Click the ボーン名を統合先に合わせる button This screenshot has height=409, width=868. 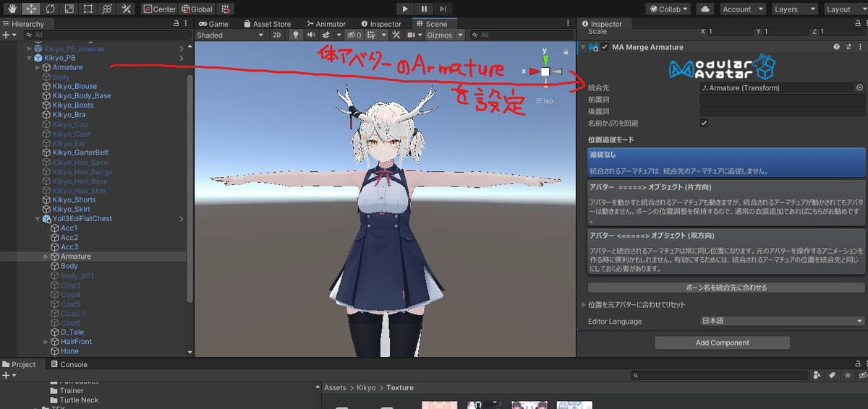[726, 288]
